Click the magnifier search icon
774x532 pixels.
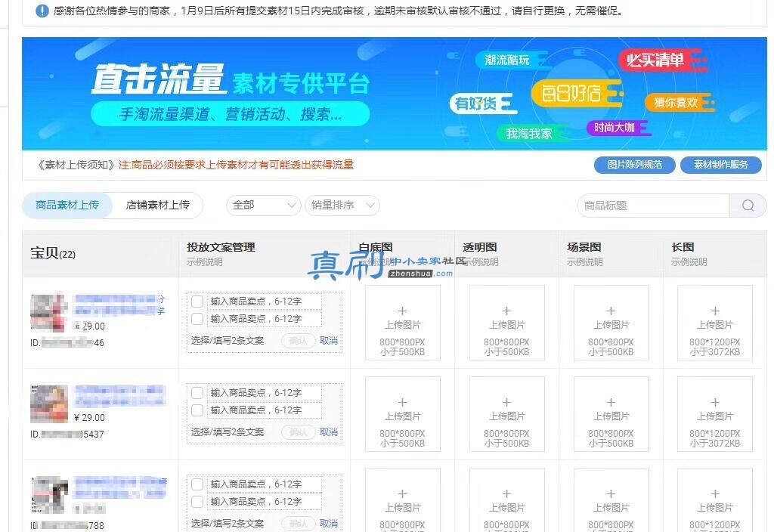[748, 206]
